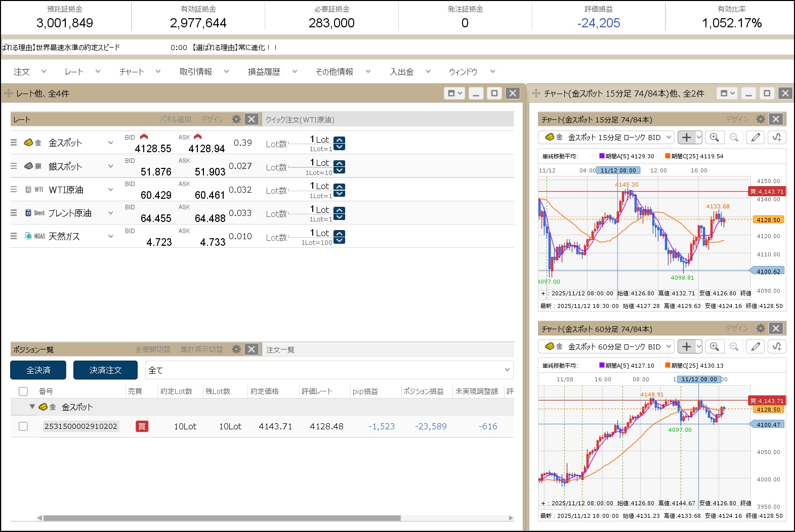Open the 全て filter dropdown

pyautogui.click(x=329, y=370)
